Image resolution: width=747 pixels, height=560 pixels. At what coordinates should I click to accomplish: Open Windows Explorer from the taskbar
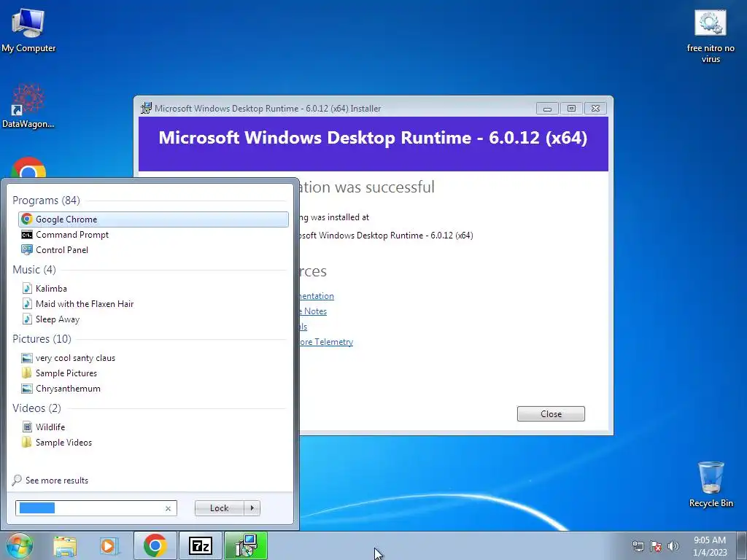(65, 546)
